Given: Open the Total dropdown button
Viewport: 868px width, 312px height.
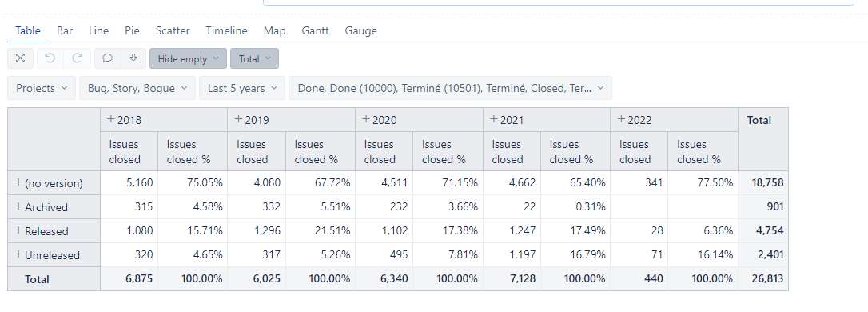Looking at the screenshot, I should (255, 58).
